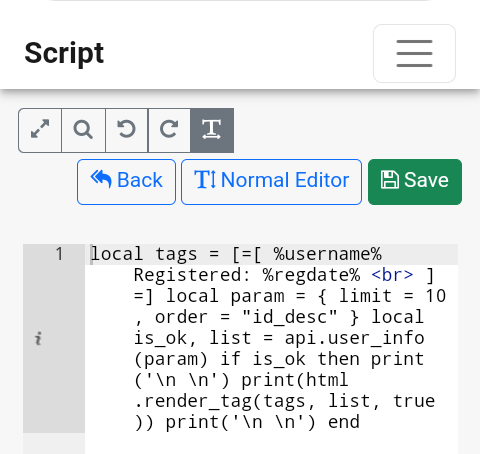Go back using the Back button

click(x=126, y=182)
